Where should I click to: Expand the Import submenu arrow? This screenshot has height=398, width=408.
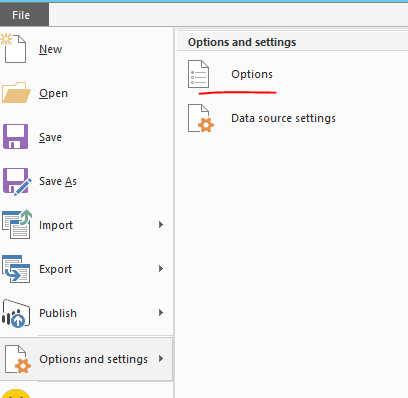click(x=161, y=225)
